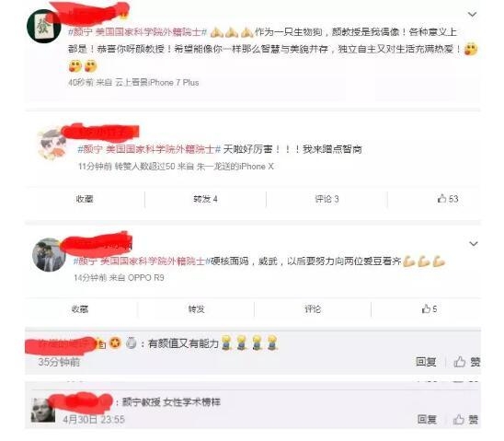Like the 有颜值又有能力 comment
Image resolution: width=504 pixels, height=441 pixels.
[467, 362]
